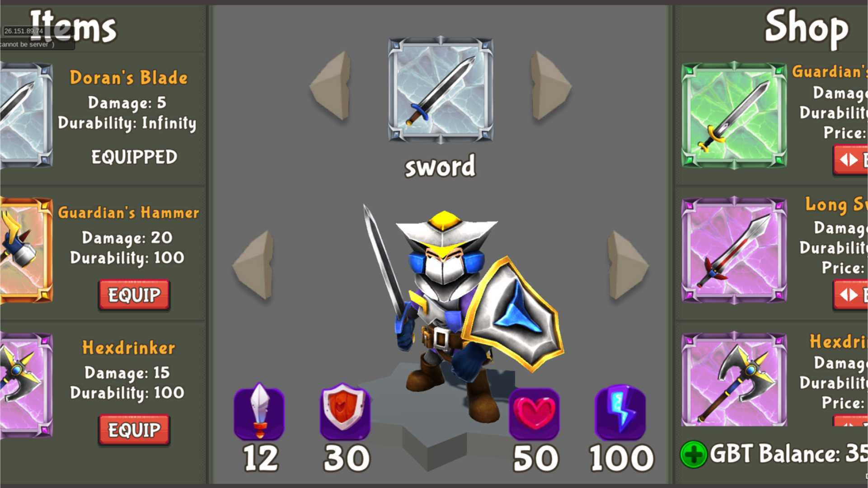Select the equipped sword slot thumbnail
Screen dimensions: 868x488
click(441, 90)
